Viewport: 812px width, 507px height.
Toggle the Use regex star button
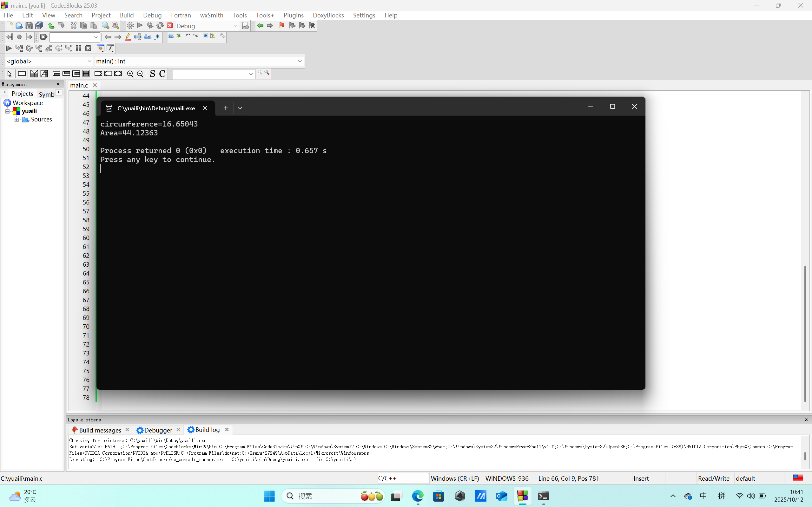(157, 37)
